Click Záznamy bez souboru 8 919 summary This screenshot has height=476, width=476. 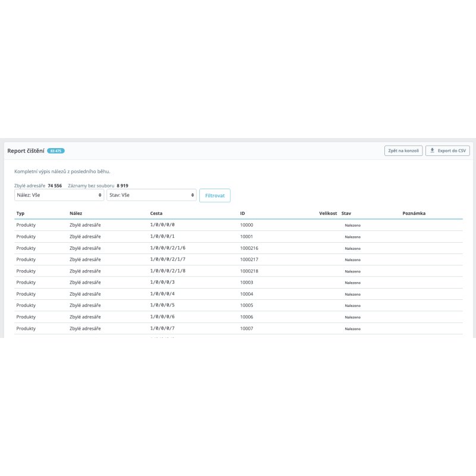(98, 186)
